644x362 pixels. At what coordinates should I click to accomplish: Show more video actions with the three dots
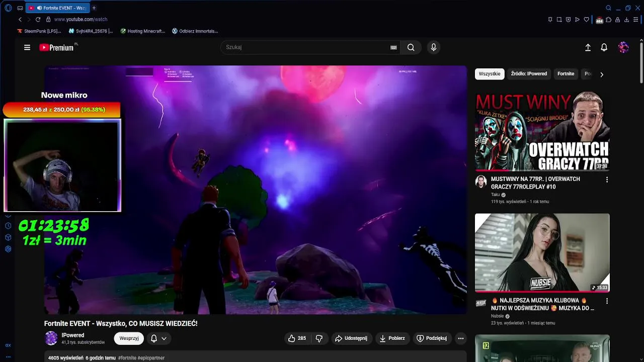coord(461,338)
